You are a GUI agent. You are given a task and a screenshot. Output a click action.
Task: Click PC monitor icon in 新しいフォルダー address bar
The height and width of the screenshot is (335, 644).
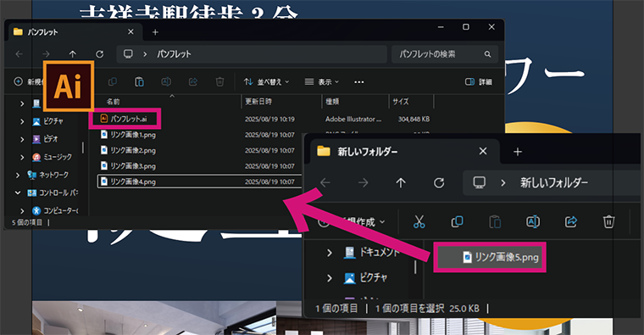(480, 182)
